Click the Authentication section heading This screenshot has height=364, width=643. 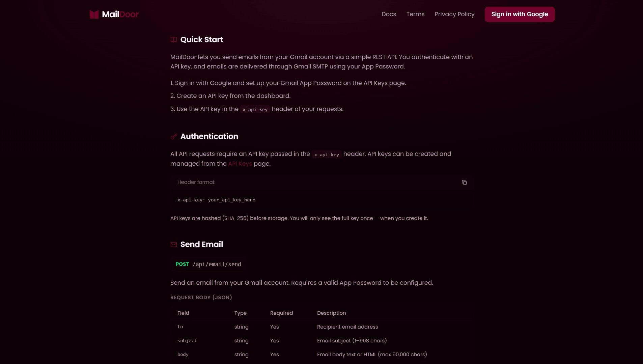[209, 136]
